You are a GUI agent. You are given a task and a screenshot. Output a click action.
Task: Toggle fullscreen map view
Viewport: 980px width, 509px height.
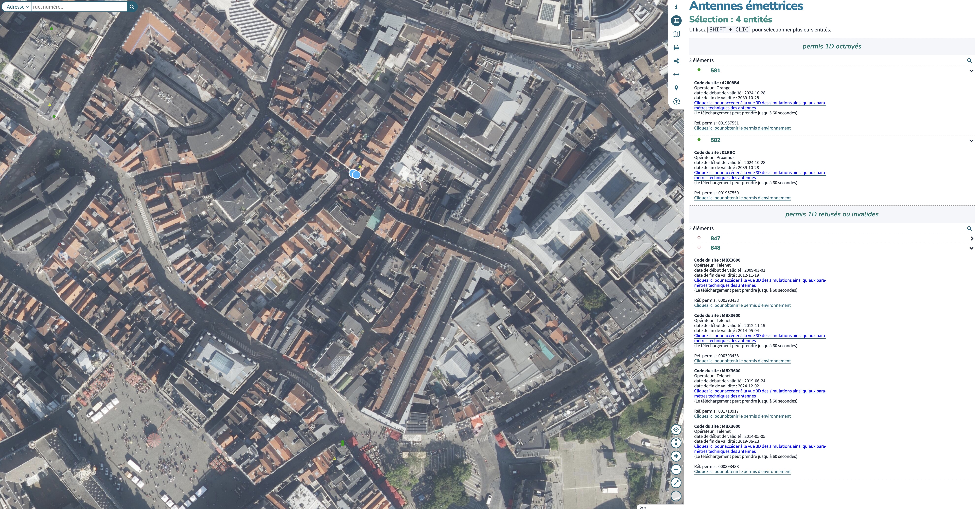676,483
